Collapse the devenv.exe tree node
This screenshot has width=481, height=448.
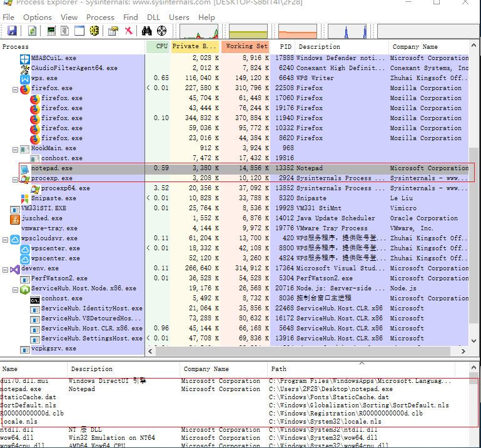click(x=5, y=270)
